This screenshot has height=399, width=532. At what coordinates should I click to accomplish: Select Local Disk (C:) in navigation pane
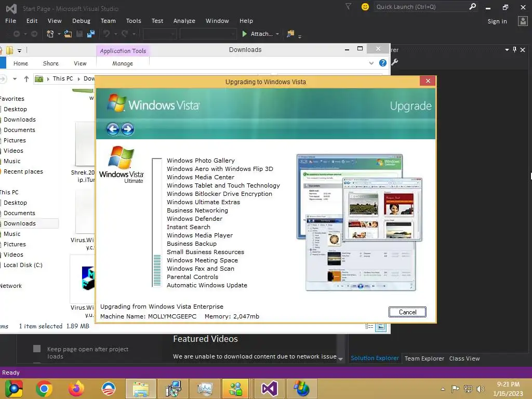[x=23, y=265]
